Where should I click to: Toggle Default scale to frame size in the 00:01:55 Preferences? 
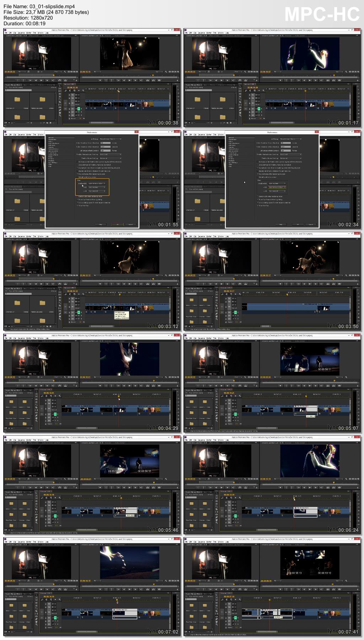click(x=77, y=177)
